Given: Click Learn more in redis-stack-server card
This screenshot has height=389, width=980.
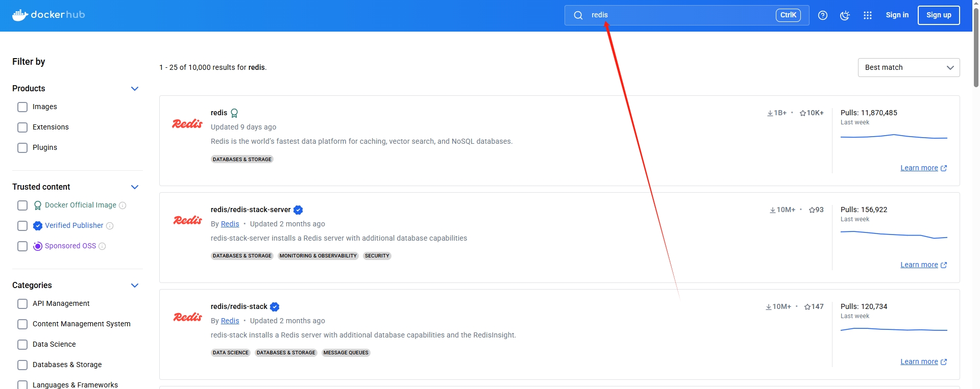Looking at the screenshot, I should pyautogui.click(x=923, y=265).
